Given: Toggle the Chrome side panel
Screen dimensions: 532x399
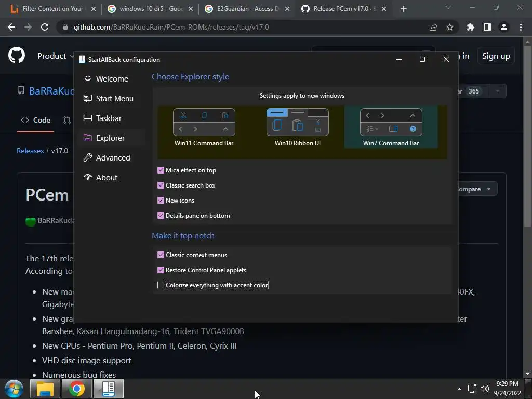Looking at the screenshot, I should [x=487, y=27].
